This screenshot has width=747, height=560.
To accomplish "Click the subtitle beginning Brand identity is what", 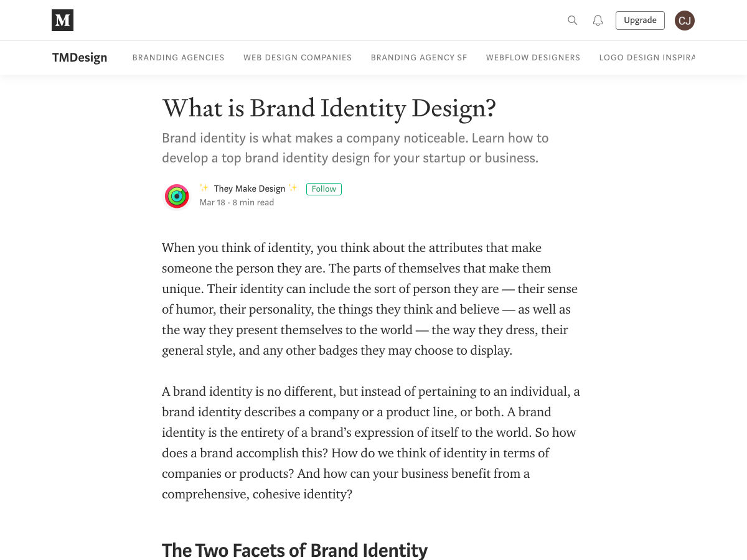I will coord(355,148).
